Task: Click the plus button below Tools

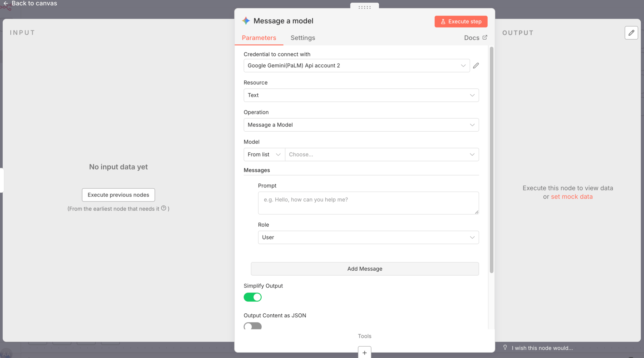Action: click(364, 352)
